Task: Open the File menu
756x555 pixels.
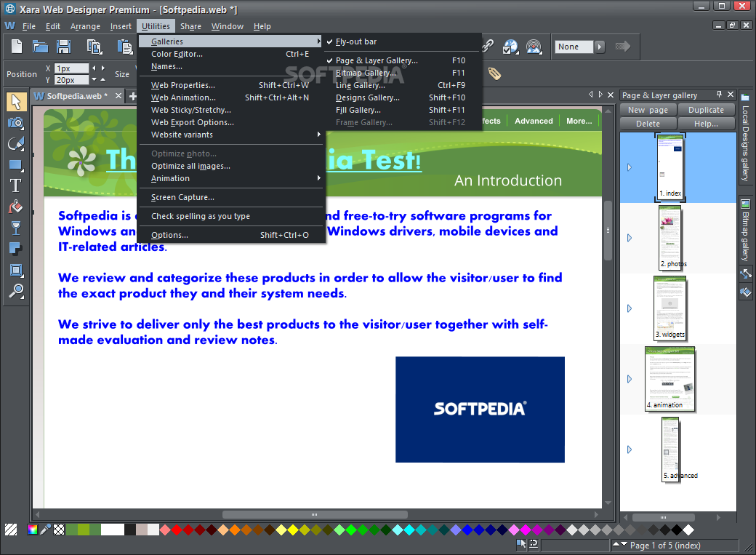Action: pos(29,26)
